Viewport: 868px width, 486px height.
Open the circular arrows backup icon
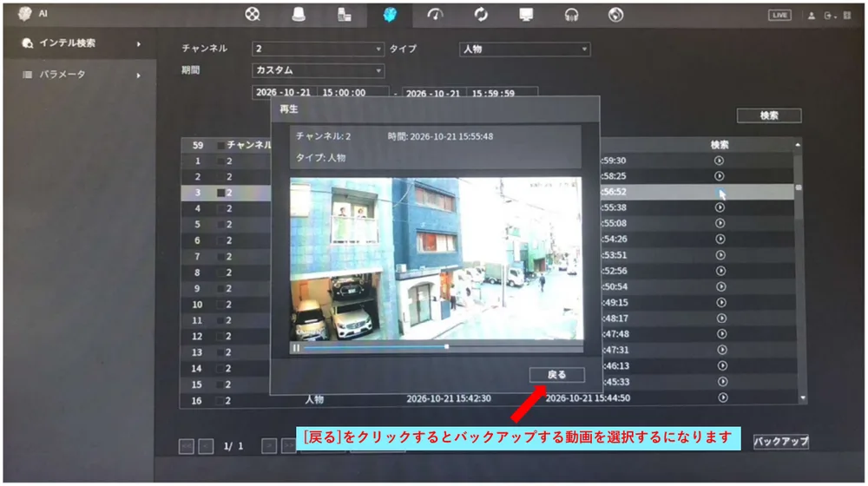(481, 15)
